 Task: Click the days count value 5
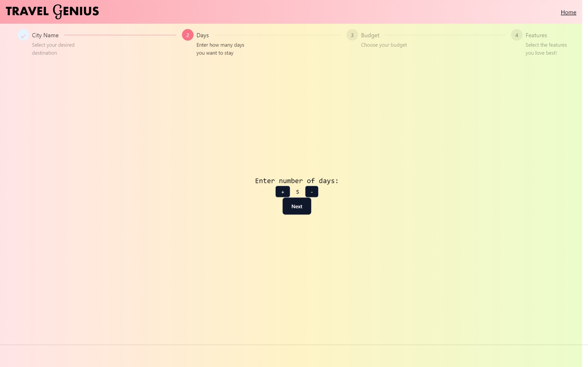pyautogui.click(x=297, y=192)
